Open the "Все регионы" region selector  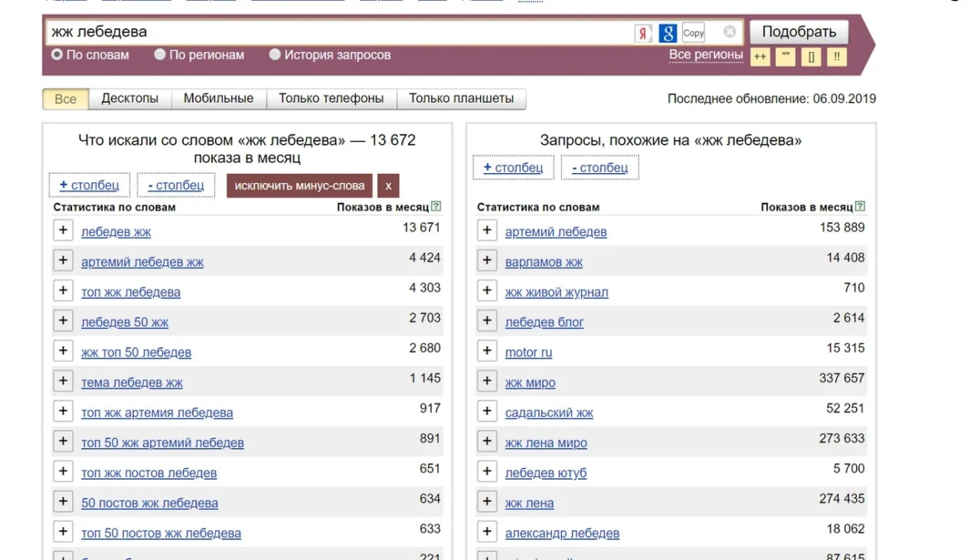(x=705, y=55)
